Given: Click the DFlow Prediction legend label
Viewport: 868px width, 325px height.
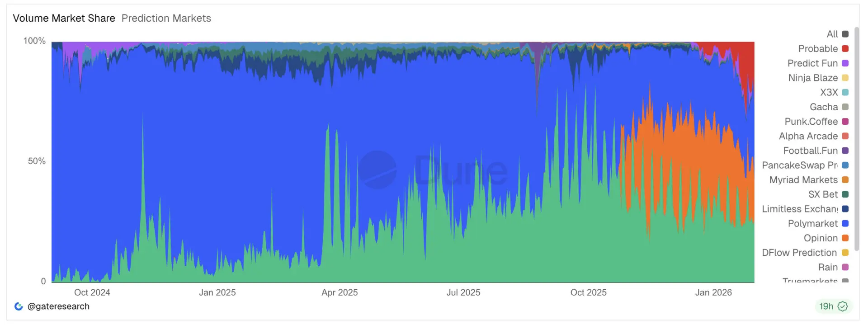Looking at the screenshot, I should 799,253.
